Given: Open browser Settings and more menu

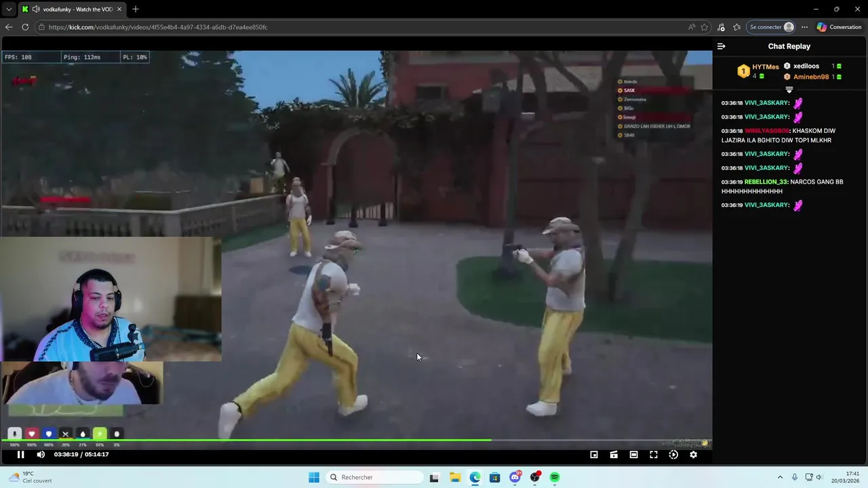Looking at the screenshot, I should coord(804,27).
